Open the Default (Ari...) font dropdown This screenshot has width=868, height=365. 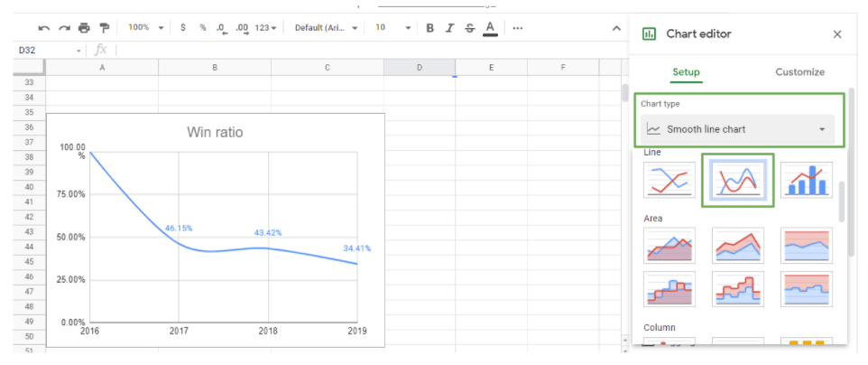click(x=326, y=28)
